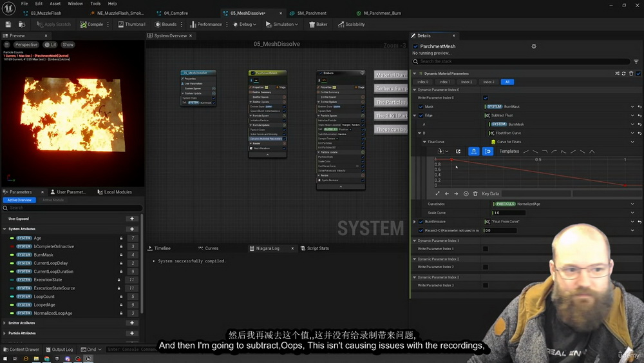Viewport: 644px width, 363px height.
Task: Enable Write Parameter Index 1 checkbox
Action: tap(486, 249)
